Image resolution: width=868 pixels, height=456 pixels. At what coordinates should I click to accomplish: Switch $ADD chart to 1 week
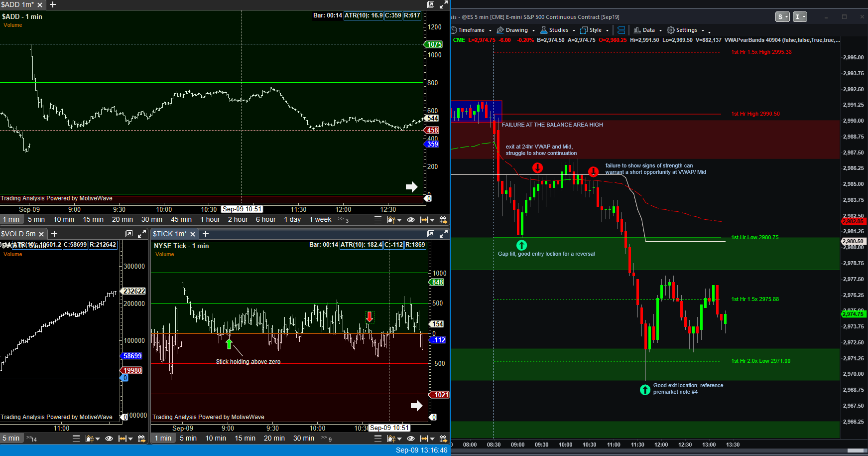[x=320, y=220]
